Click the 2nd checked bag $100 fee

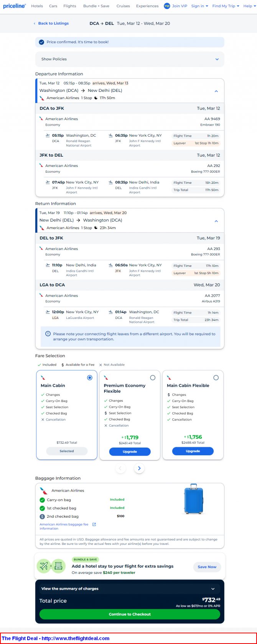point(120,516)
